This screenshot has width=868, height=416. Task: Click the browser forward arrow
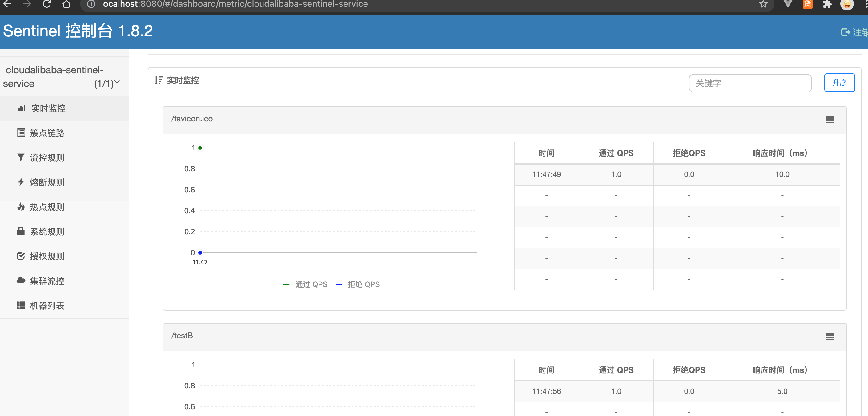[x=27, y=4]
